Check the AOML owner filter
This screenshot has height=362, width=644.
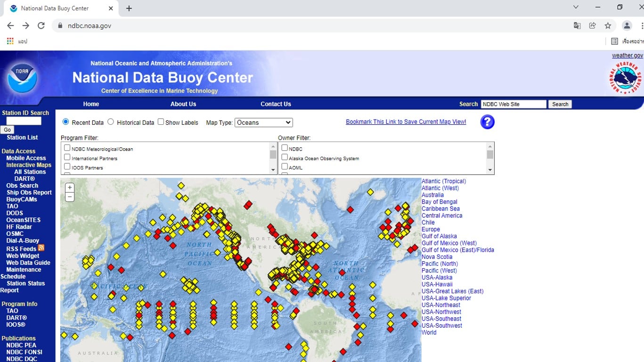point(285,167)
